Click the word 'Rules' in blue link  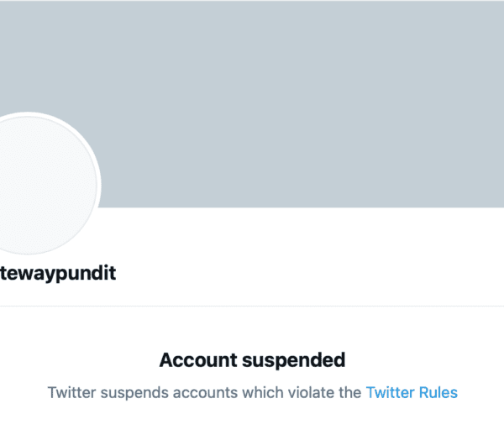point(438,392)
